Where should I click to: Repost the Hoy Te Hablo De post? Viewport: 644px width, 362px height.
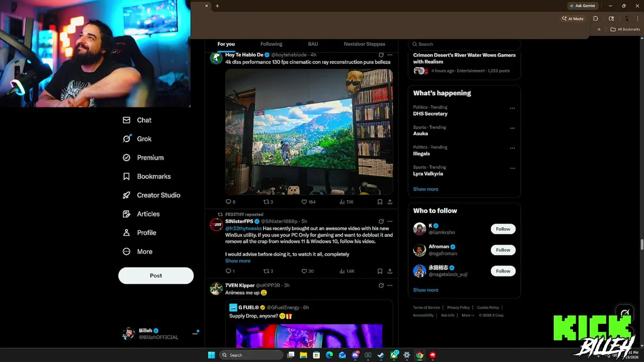[268, 202]
